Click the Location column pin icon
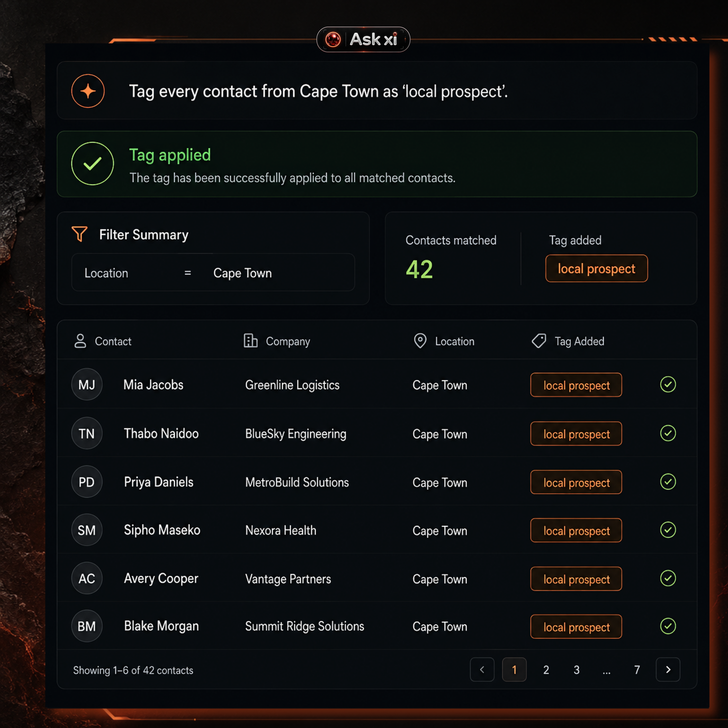The width and height of the screenshot is (728, 728). coord(420,341)
